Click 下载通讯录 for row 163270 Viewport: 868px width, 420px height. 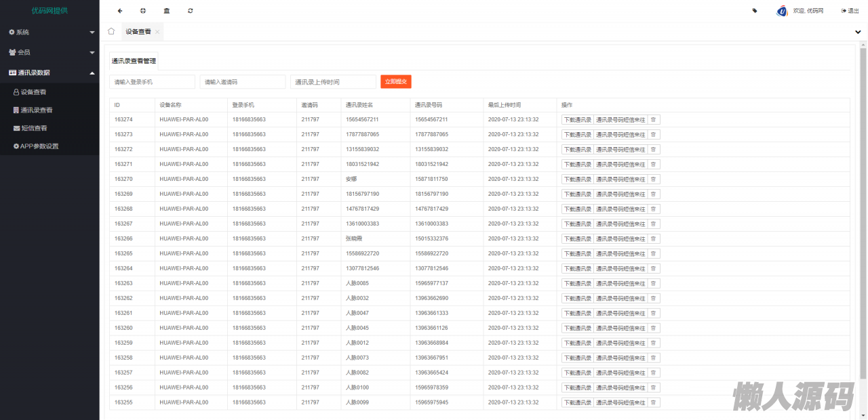(577, 179)
